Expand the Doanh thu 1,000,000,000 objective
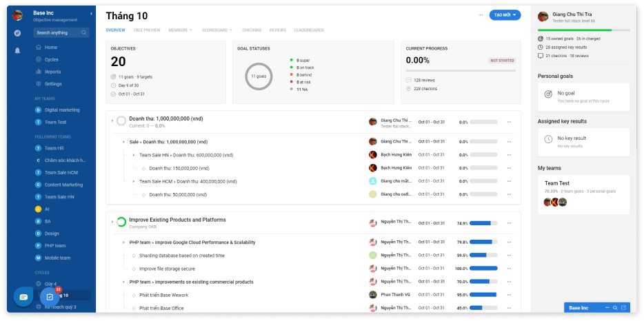Screen dimensions: 644x321 click(112, 121)
